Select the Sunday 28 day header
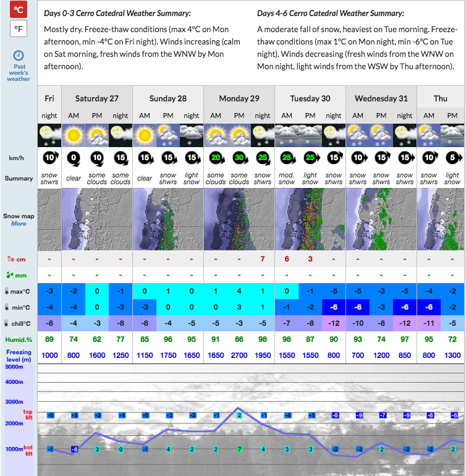Image resolution: width=466 pixels, height=476 pixels. [x=168, y=98]
